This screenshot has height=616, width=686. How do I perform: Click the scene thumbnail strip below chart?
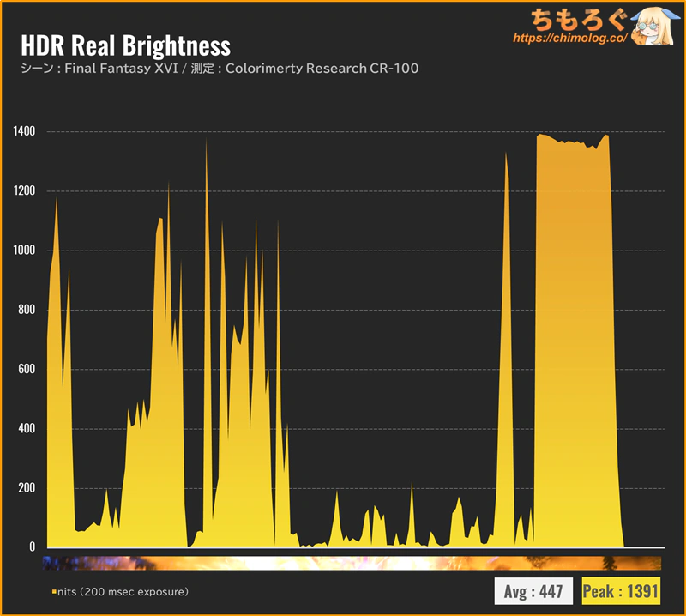[x=352, y=563]
